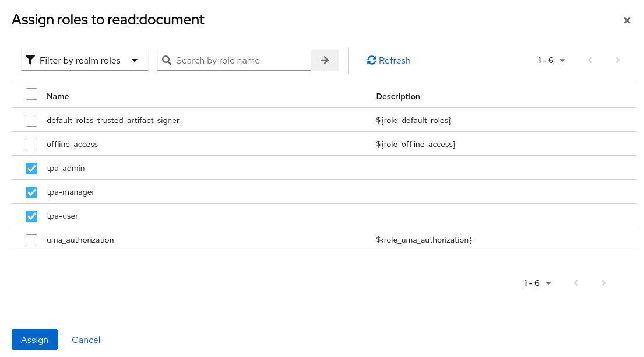This screenshot has height=357, width=644.
Task: Click the refresh icon next to Refresh
Action: click(x=371, y=60)
